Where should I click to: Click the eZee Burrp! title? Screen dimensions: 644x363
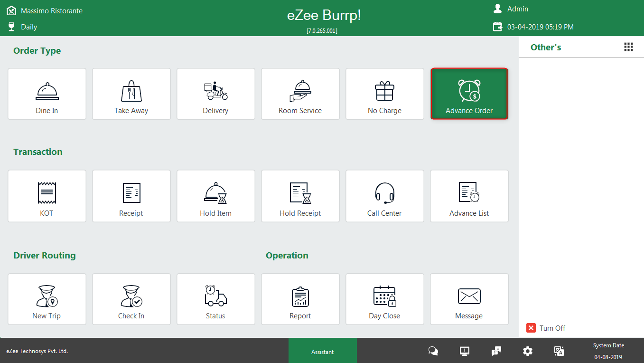pos(324,15)
